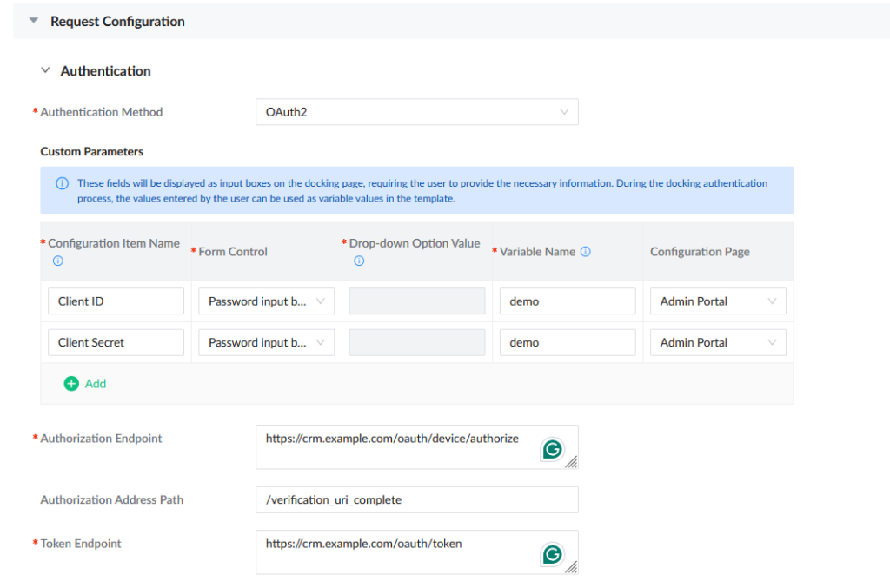Open Form Control dropdown in Client Secret row
This screenshot has width=890, height=588.
click(266, 342)
